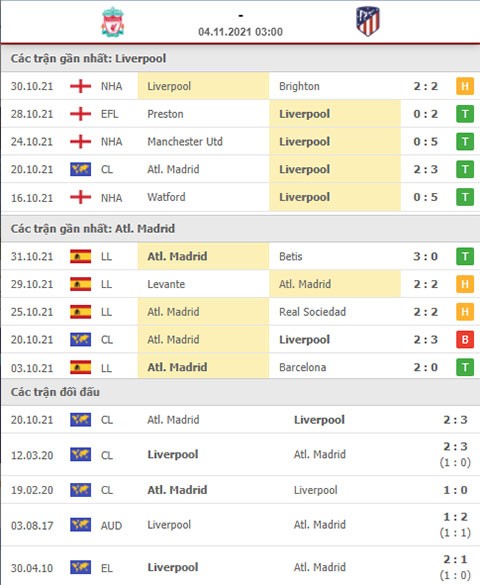Open the Manchester Utd vs Liverpool 0:5 match
Image resolution: width=480 pixels, height=585 pixels.
click(x=240, y=142)
